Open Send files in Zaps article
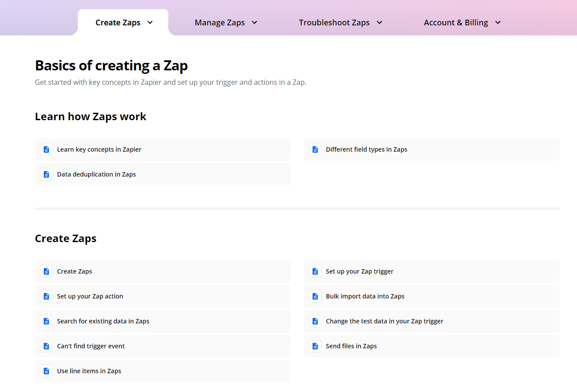577x392 pixels. coord(431,346)
